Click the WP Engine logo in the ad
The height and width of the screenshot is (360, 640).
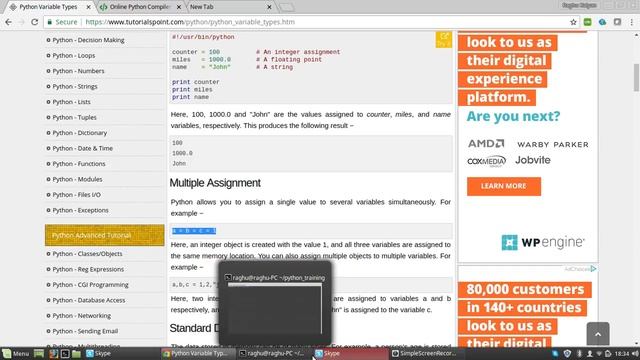point(543,242)
